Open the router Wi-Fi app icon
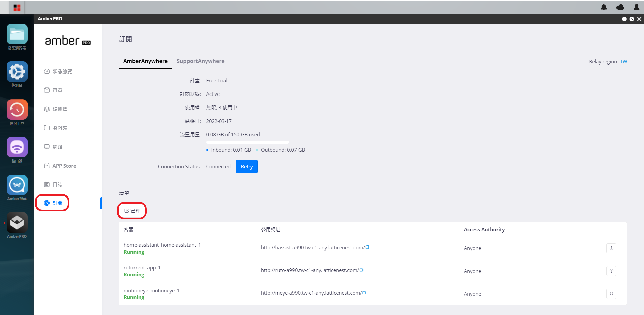644x315 pixels. coord(17,147)
